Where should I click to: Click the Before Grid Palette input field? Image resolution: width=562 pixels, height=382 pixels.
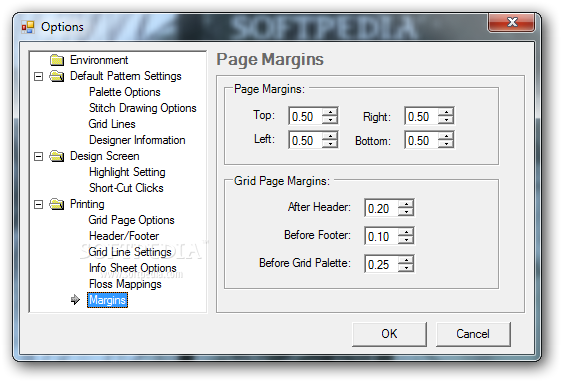pyautogui.click(x=382, y=264)
